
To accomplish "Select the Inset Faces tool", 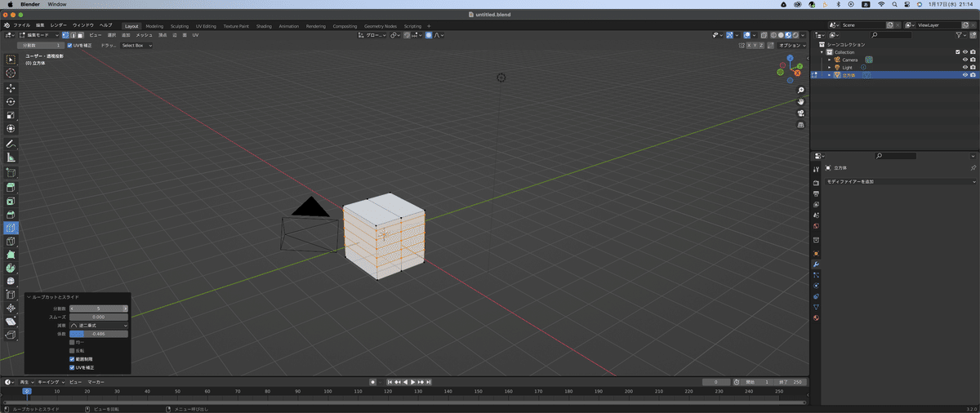I will (11, 201).
